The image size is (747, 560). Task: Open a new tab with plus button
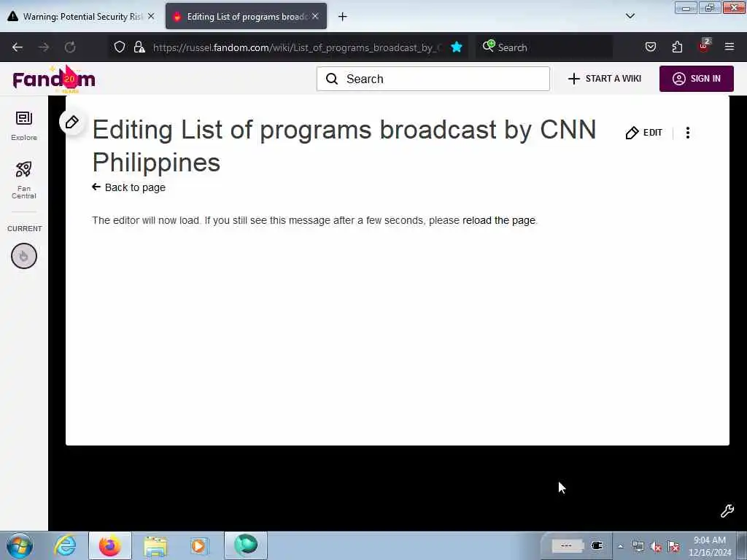pos(343,17)
